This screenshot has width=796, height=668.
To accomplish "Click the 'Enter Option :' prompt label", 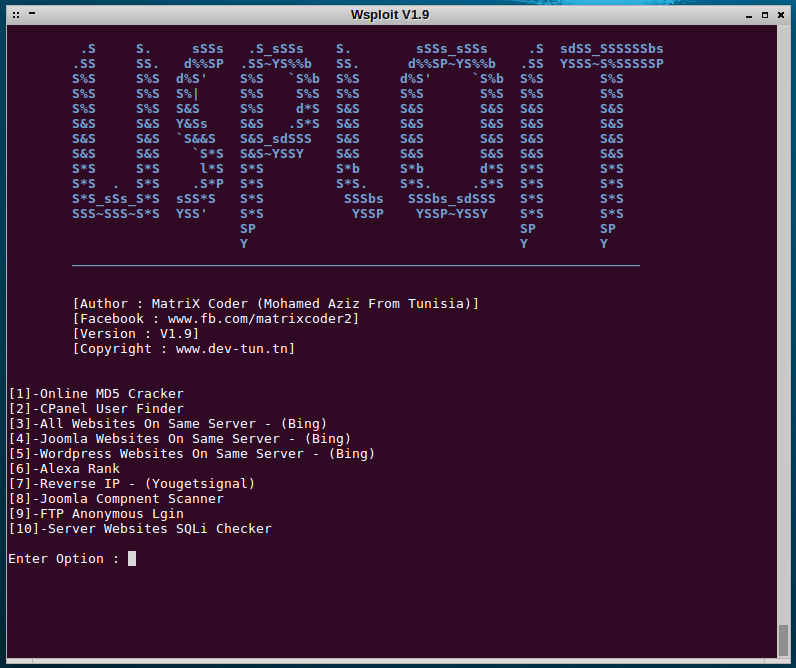I will (64, 558).
